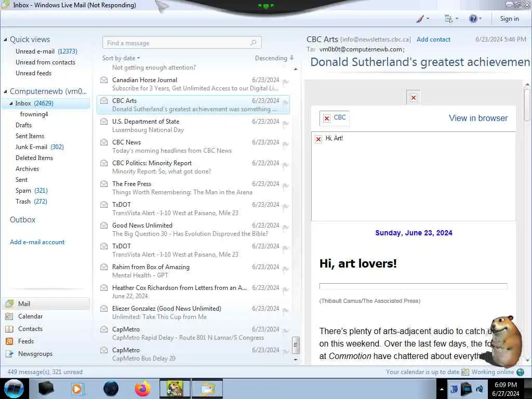Screen dimensions: 532x399
Task: Flag the Good News Unlimited message
Action: coord(285,227)
